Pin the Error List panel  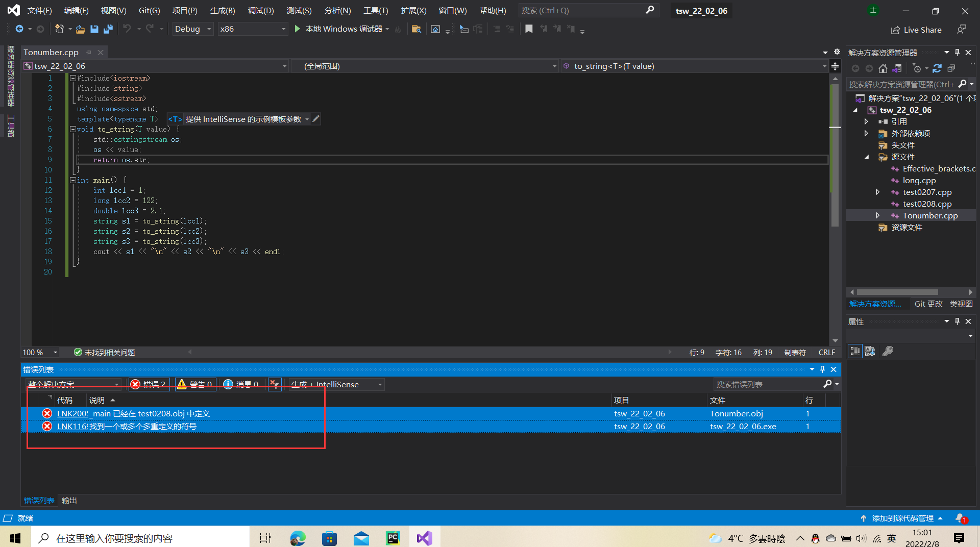pos(822,369)
